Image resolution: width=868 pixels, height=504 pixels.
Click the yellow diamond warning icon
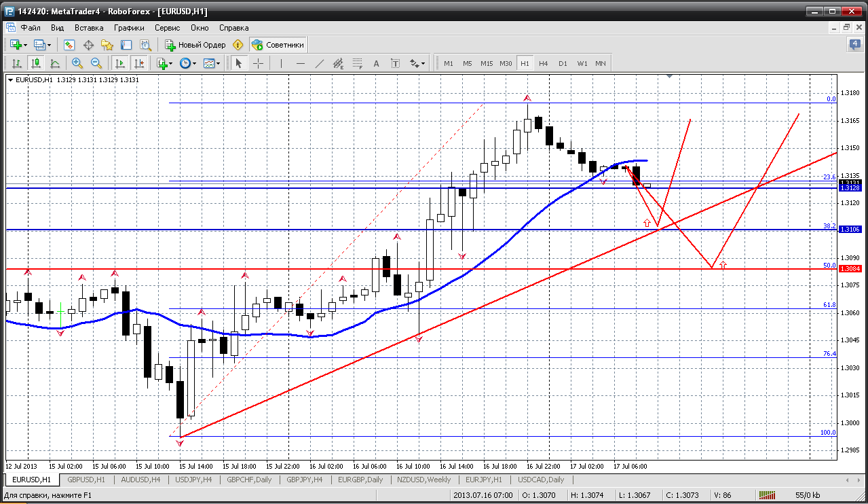tap(238, 45)
